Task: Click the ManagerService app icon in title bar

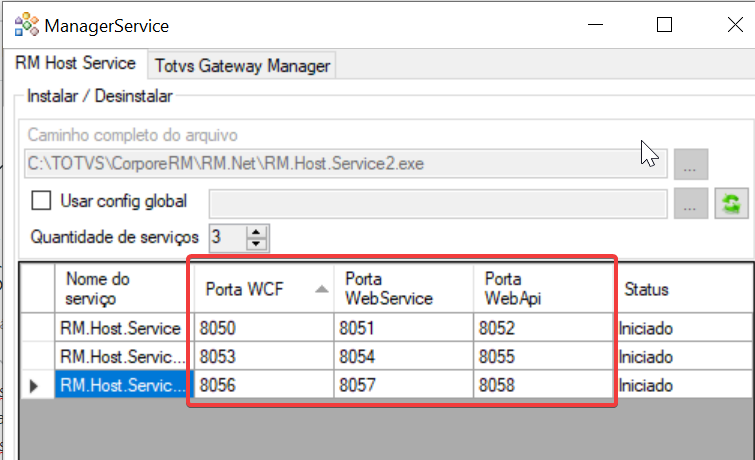Action: coord(26,25)
